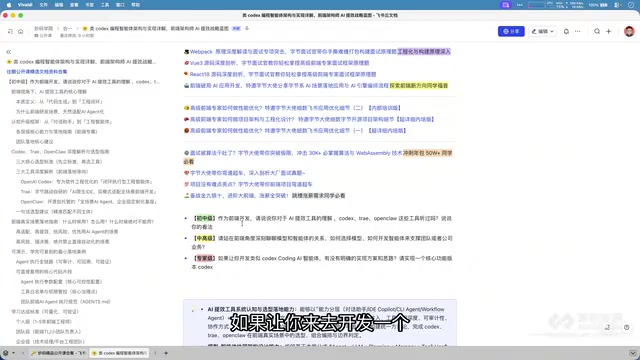
Task: Select outline item 一句话选型建议
Action: coord(54,211)
